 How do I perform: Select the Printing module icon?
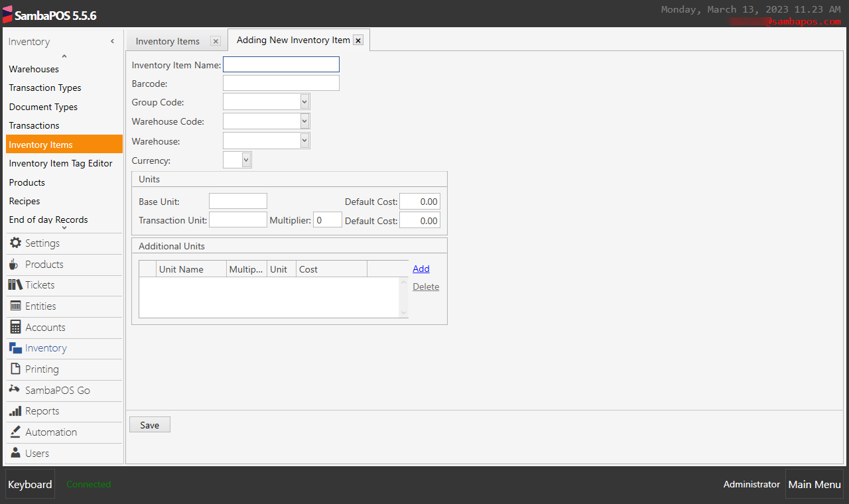(x=15, y=369)
